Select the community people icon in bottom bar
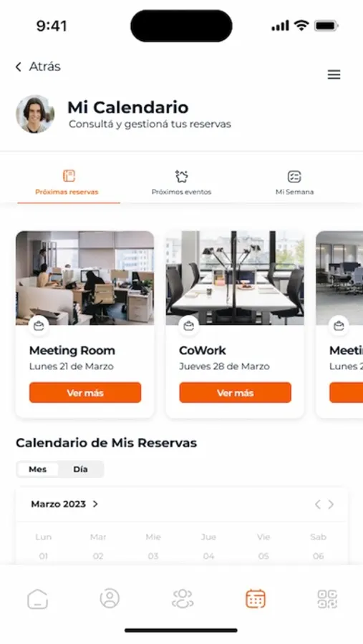 pyautogui.click(x=183, y=598)
